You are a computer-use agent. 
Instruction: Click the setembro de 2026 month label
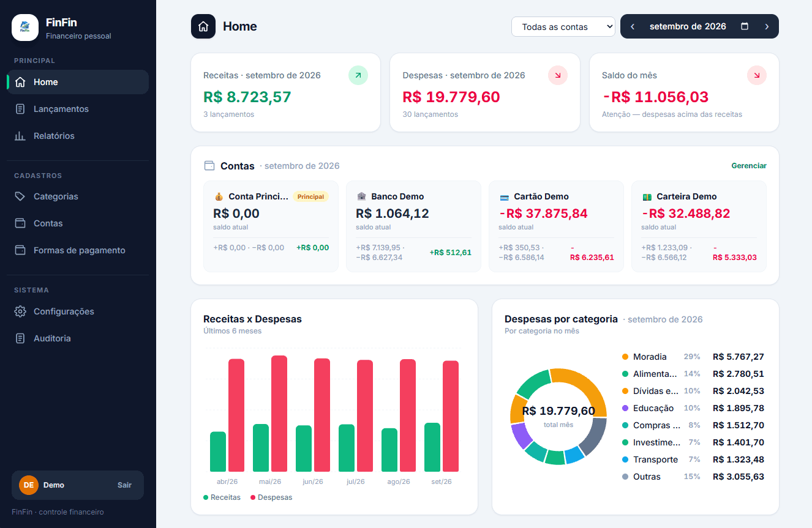tap(688, 26)
